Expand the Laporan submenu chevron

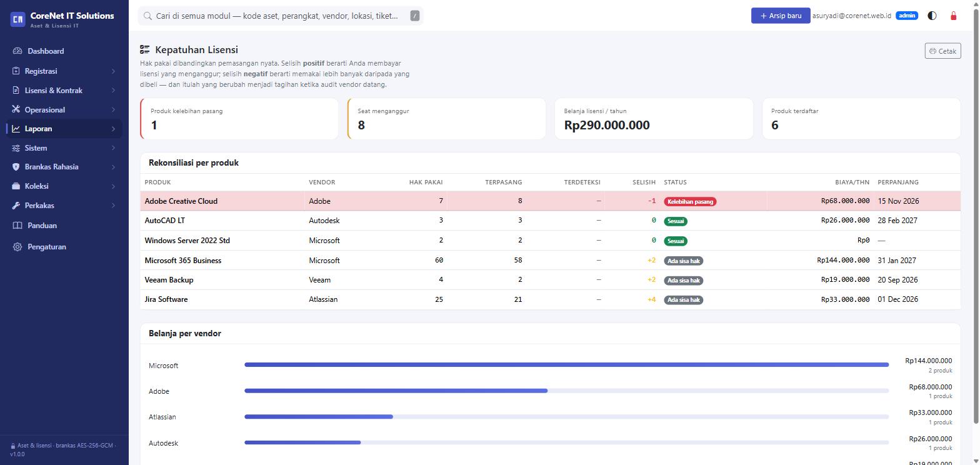[113, 129]
